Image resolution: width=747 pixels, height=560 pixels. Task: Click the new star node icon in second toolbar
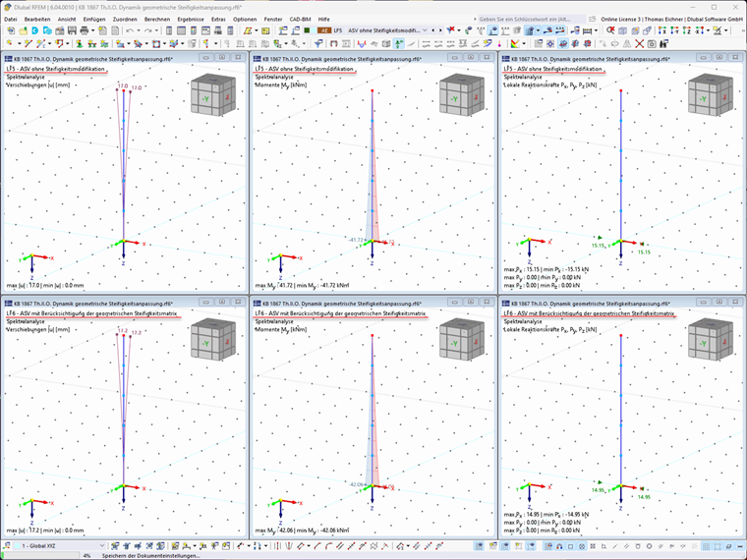(11, 44)
